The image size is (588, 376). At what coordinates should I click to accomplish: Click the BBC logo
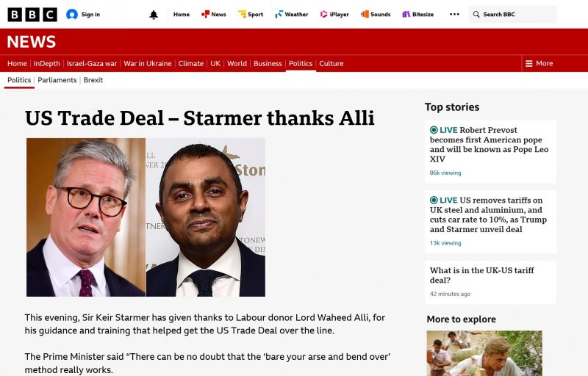[x=32, y=14]
